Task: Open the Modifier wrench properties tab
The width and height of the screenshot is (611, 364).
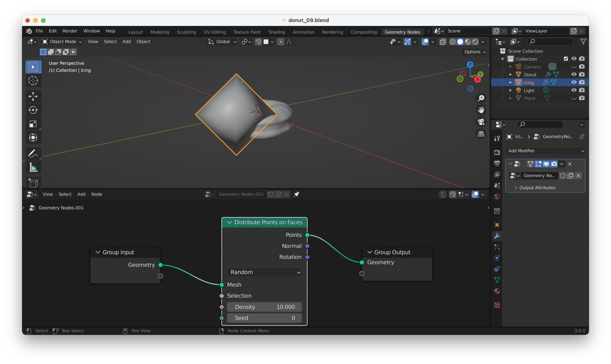Action: [x=497, y=236]
